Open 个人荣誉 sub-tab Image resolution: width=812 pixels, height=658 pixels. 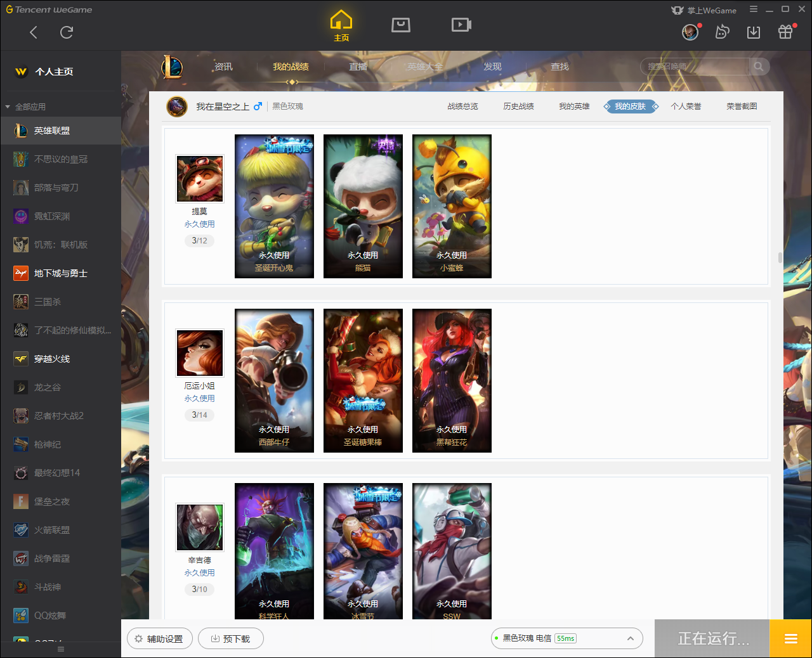(x=686, y=106)
